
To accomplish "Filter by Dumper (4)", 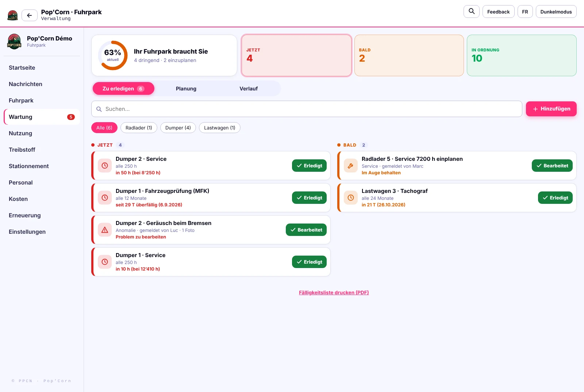I will click(x=178, y=128).
